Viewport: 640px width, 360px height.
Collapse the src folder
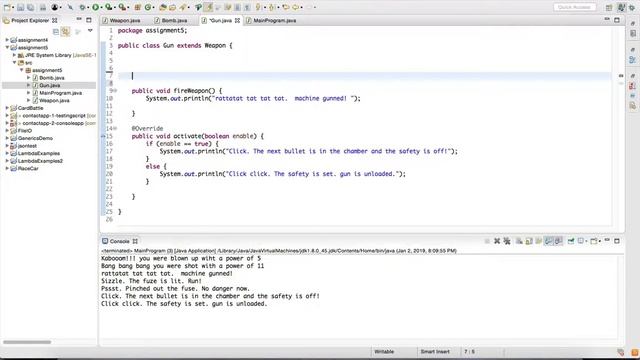(14, 62)
